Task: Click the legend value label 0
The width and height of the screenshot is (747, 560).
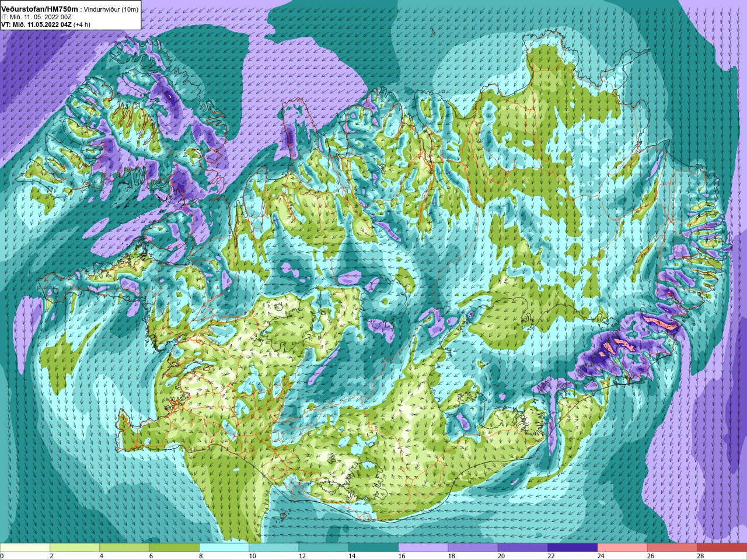Action: [x=2, y=556]
